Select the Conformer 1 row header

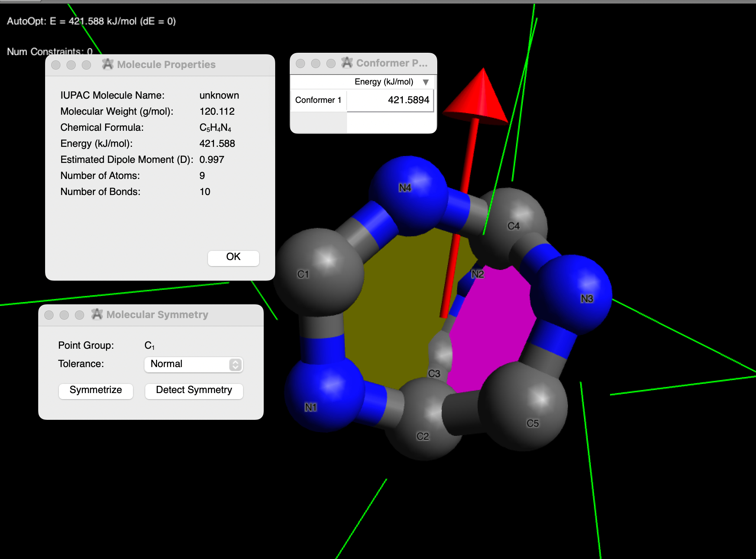[318, 100]
